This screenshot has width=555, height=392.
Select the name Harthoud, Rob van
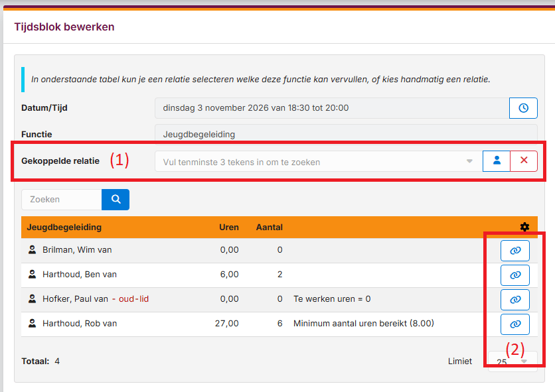pos(80,324)
